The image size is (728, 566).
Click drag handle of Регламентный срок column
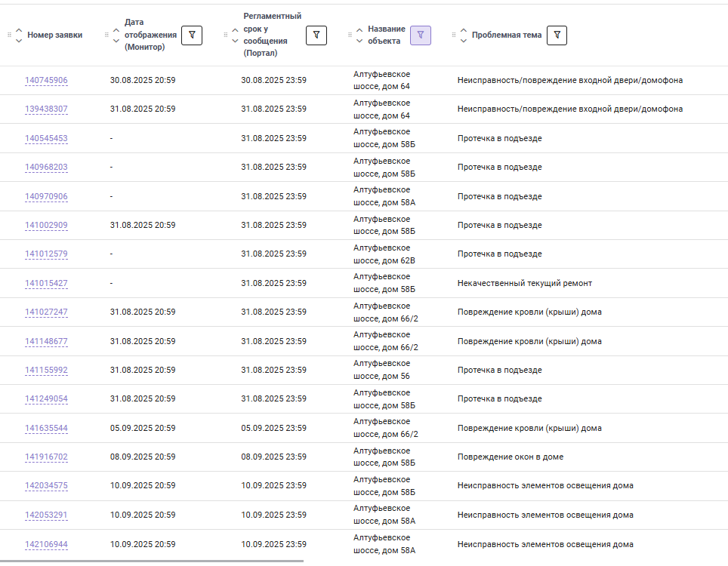click(x=226, y=35)
